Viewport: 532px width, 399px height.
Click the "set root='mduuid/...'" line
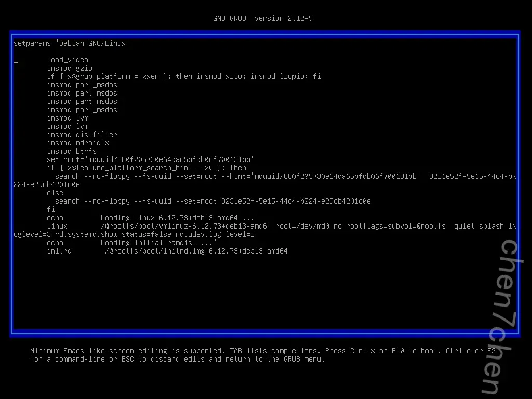coord(151,160)
